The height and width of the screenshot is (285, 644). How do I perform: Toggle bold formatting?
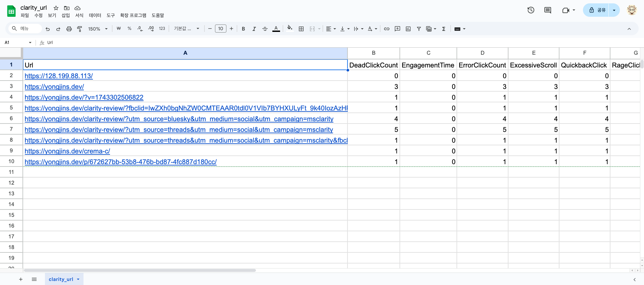(244, 29)
